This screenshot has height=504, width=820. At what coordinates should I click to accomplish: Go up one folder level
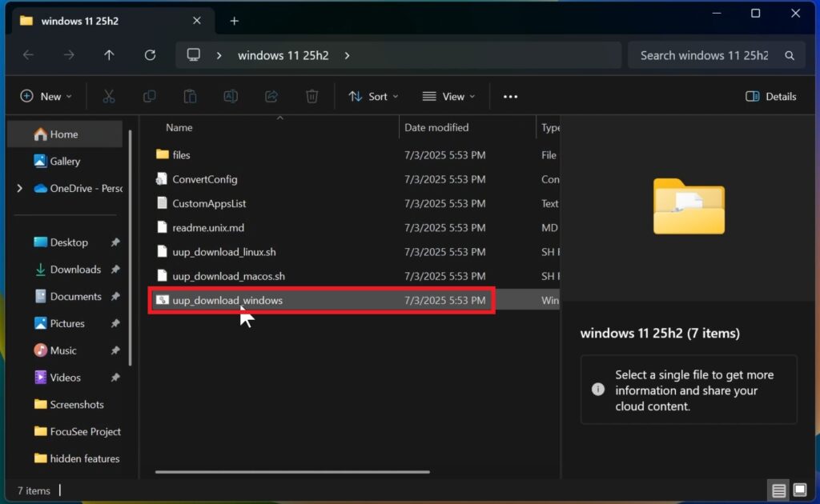[x=109, y=55]
